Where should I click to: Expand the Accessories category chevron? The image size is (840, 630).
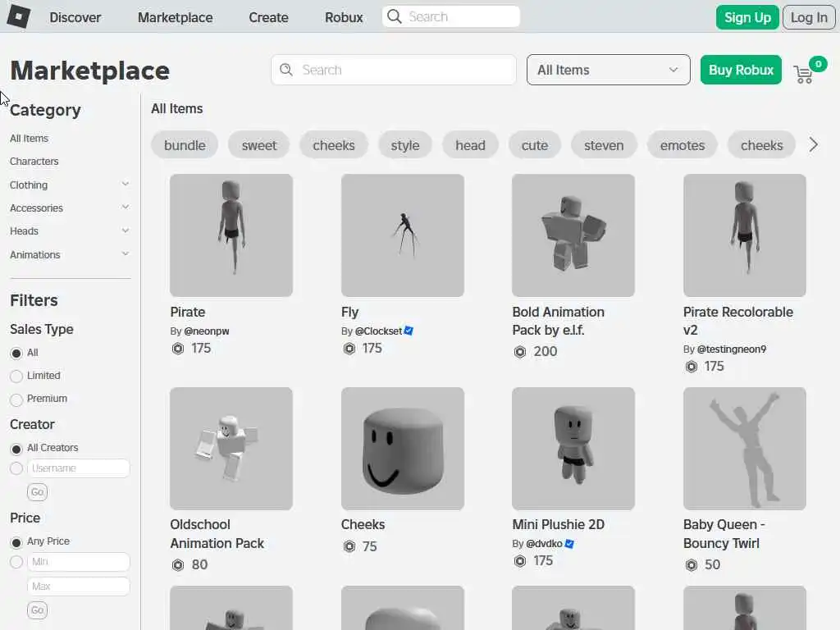pyautogui.click(x=125, y=208)
